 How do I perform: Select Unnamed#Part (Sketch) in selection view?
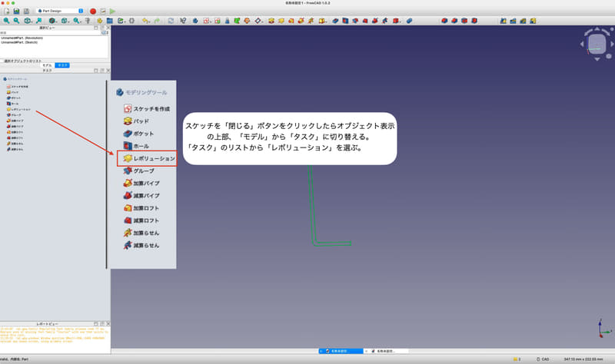20,42
